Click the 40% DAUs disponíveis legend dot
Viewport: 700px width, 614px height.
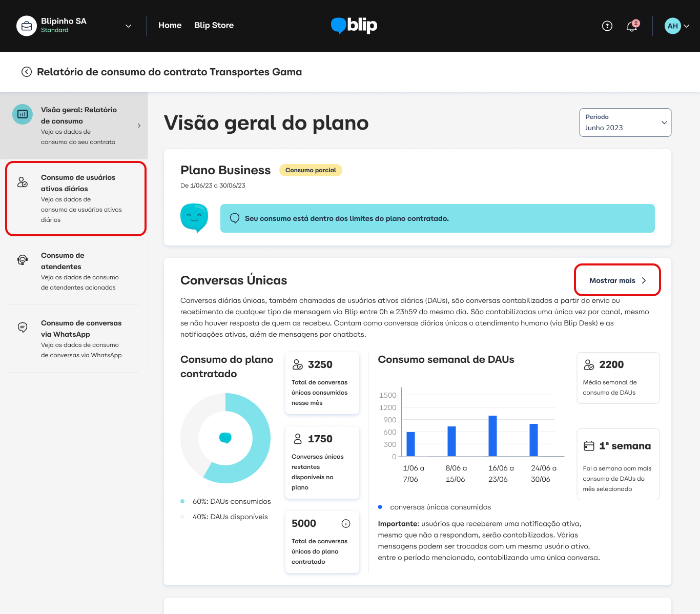[182, 517]
